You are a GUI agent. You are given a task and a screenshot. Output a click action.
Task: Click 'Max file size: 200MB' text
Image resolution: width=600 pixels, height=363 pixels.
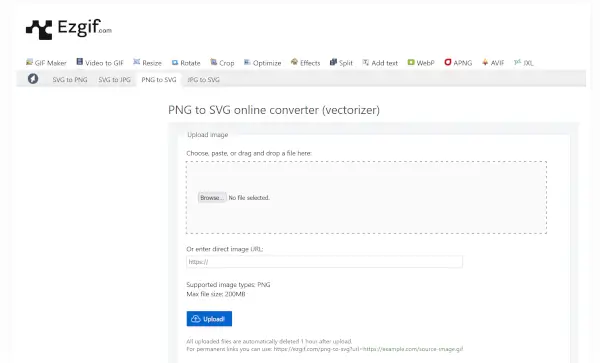coord(216,294)
